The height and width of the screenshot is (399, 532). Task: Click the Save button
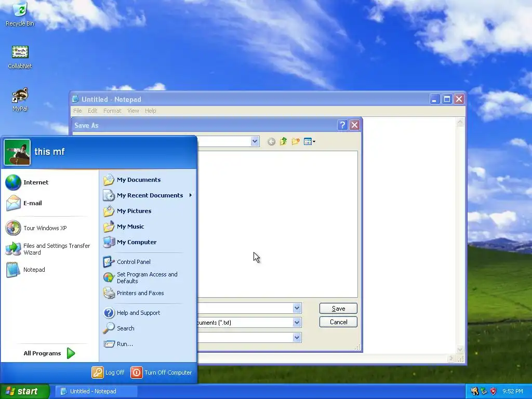338,309
